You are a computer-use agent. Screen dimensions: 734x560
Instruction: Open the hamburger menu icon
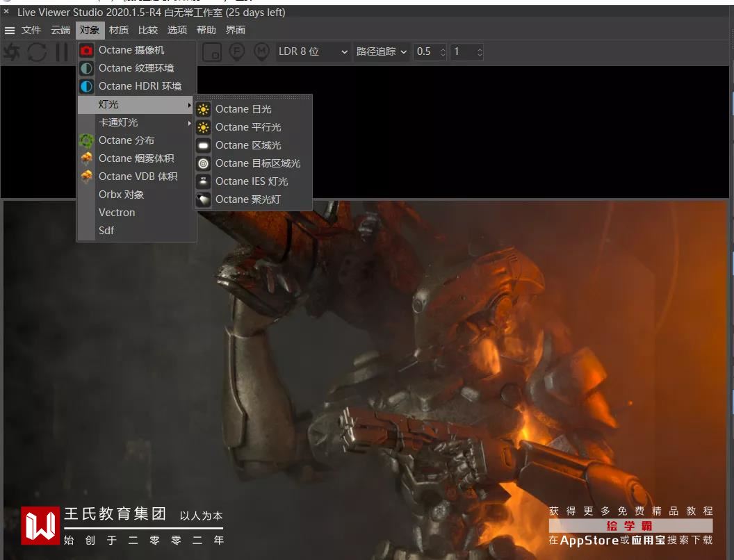click(x=10, y=31)
